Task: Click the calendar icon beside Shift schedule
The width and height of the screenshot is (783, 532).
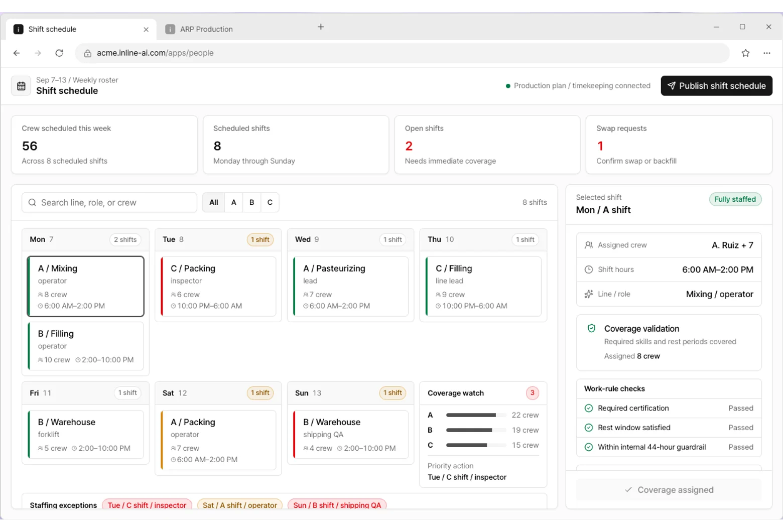Action: tap(21, 86)
